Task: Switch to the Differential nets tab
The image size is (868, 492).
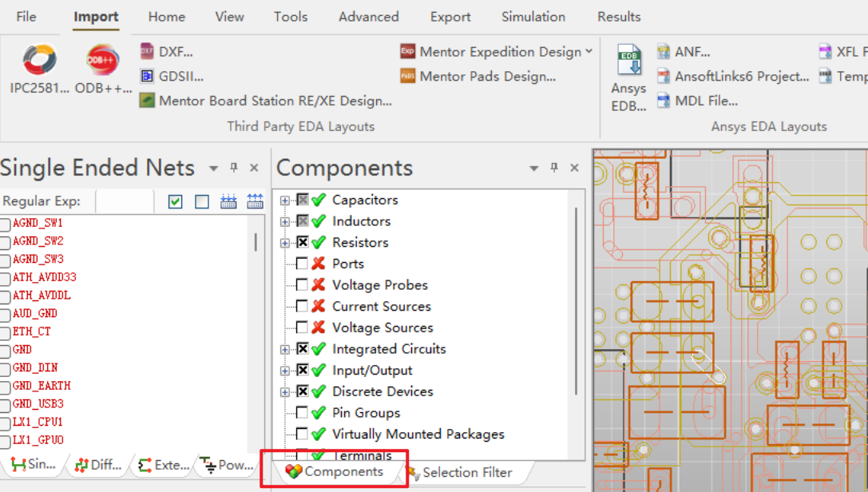Action: click(98, 465)
